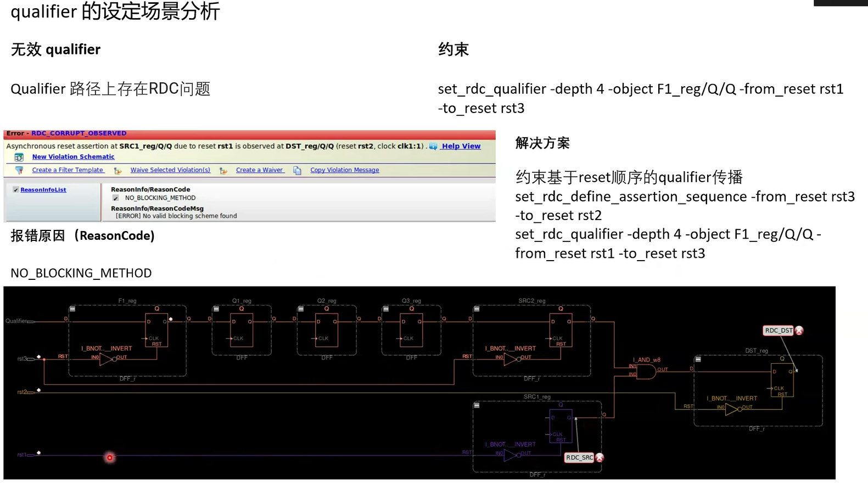Click the RDC_CORRUPT_OBSERVED error title
Viewport: 868px width, 484px height.
[79, 133]
